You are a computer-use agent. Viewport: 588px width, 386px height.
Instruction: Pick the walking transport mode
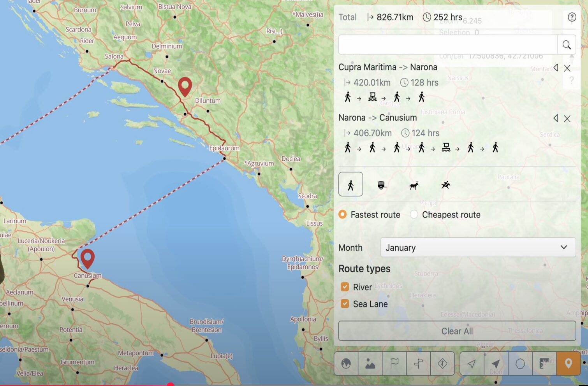click(x=350, y=184)
